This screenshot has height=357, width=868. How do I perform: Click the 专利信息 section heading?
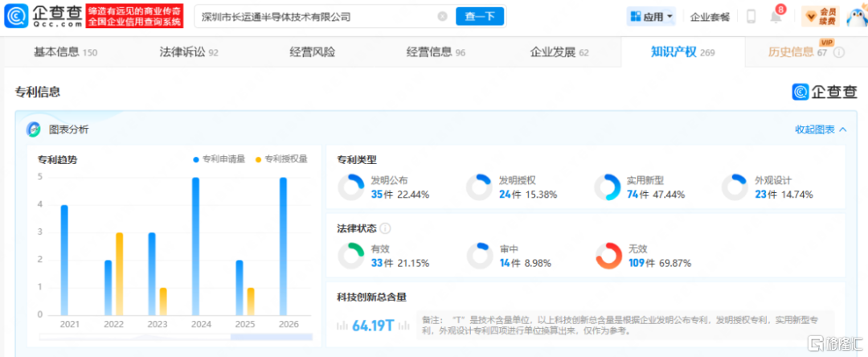38,92
